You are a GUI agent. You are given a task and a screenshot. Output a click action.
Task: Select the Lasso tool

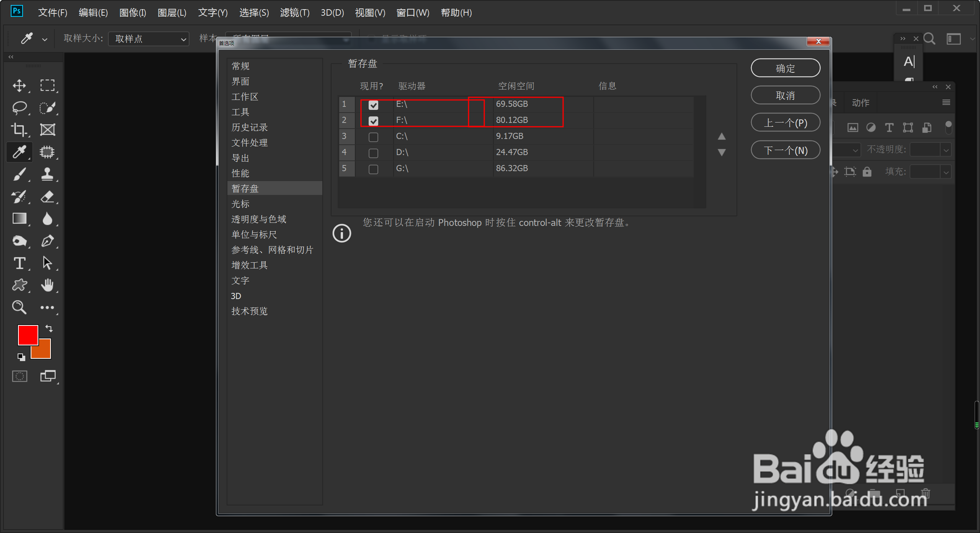19,108
